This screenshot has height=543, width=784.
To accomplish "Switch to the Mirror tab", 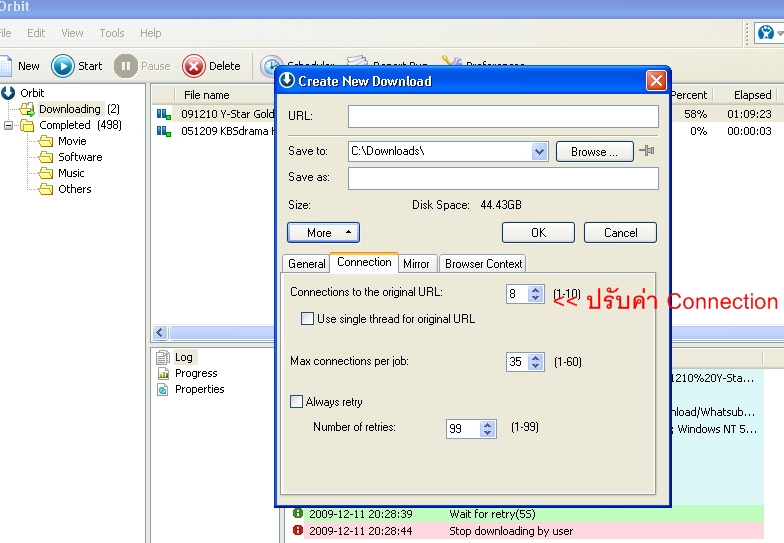I will click(416, 264).
